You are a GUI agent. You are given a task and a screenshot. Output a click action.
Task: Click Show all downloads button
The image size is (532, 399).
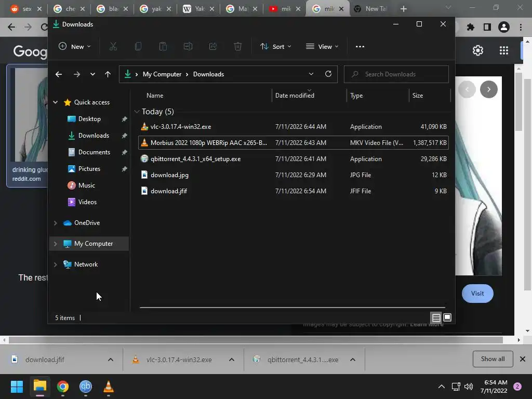pos(493,359)
